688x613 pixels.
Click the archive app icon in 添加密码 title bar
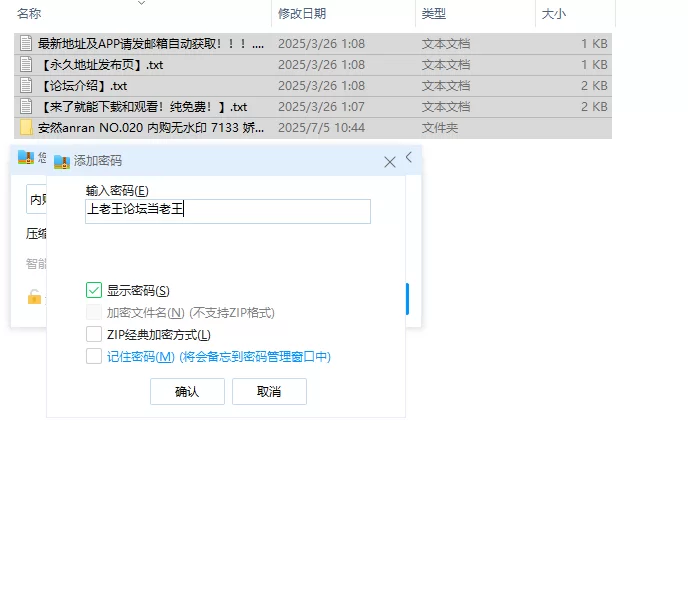62,161
